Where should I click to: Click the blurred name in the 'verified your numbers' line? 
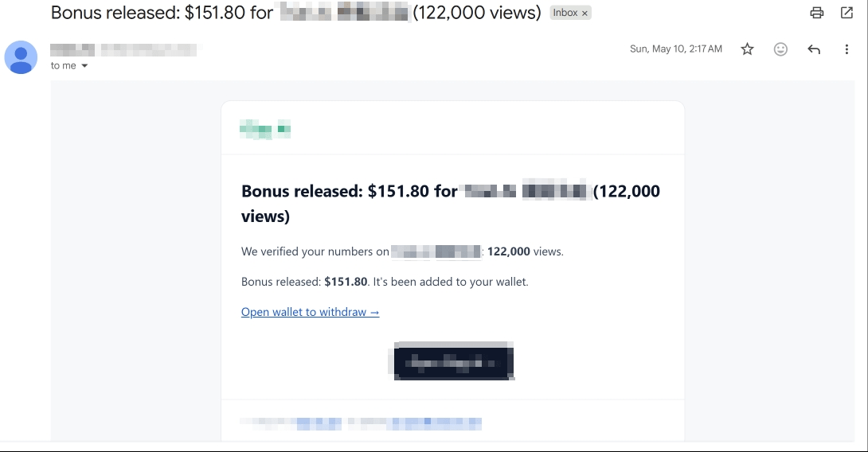tap(436, 251)
